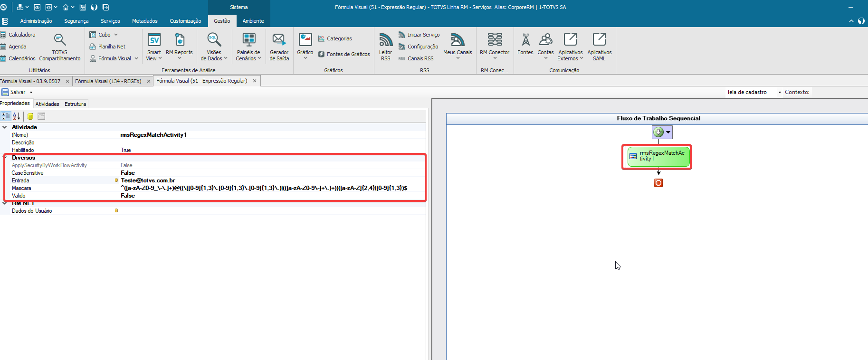Click the help icon at the top right
Viewport: 868px width, 360px height.
pyautogui.click(x=861, y=21)
